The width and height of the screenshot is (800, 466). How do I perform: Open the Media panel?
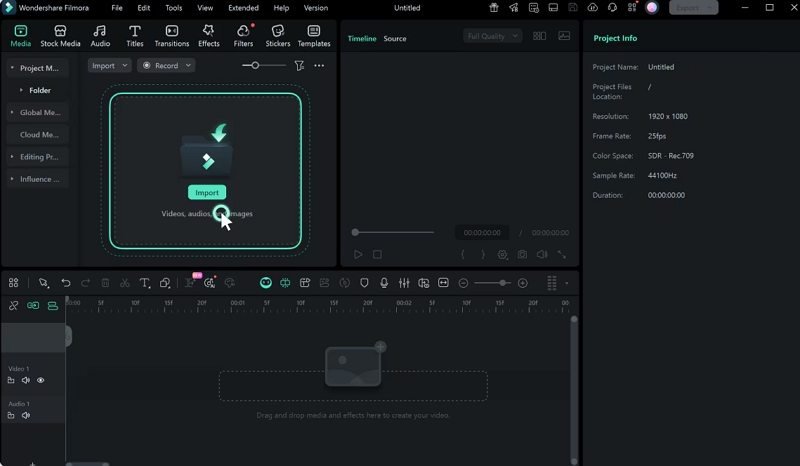click(21, 36)
